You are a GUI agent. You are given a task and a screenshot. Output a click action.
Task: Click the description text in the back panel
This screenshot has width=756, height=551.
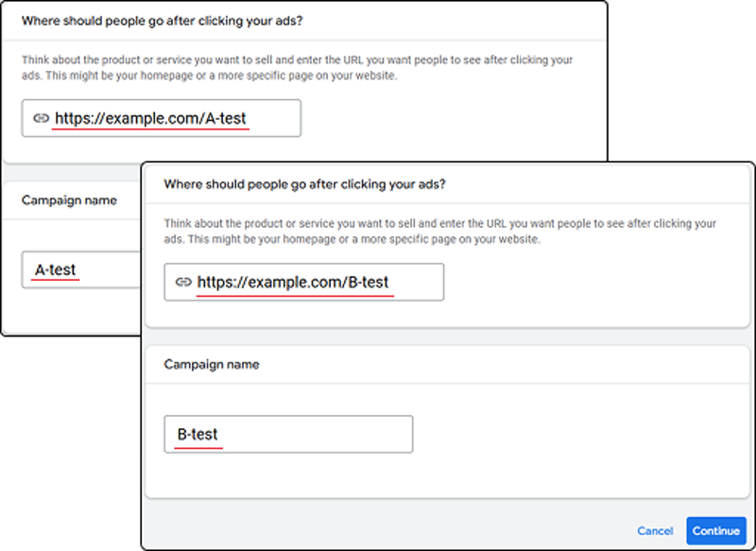click(297, 67)
